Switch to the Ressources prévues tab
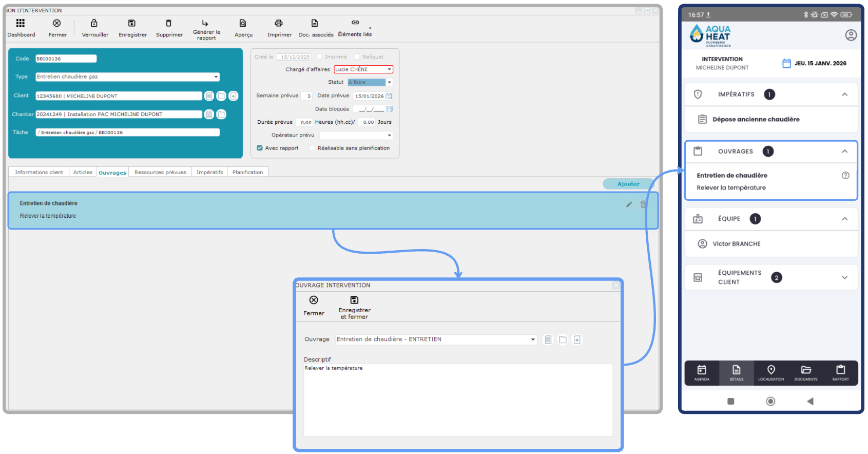Screen dimensions: 868x454 pyautogui.click(x=160, y=173)
